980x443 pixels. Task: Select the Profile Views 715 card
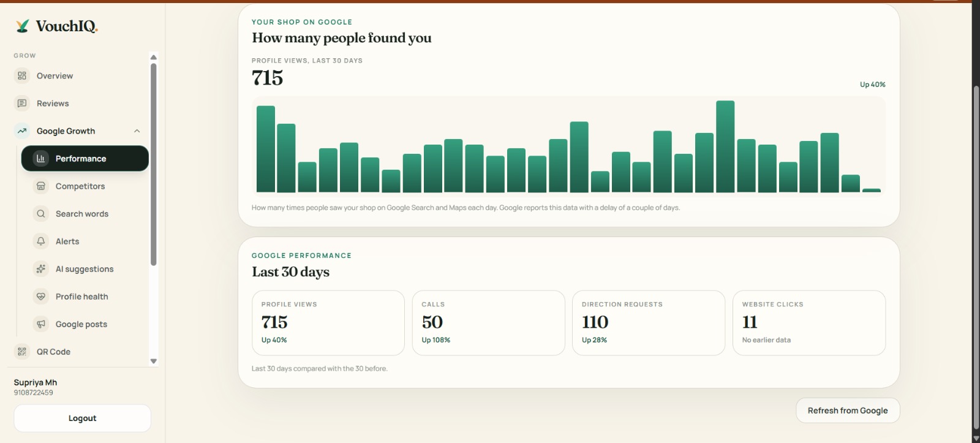[328, 323]
